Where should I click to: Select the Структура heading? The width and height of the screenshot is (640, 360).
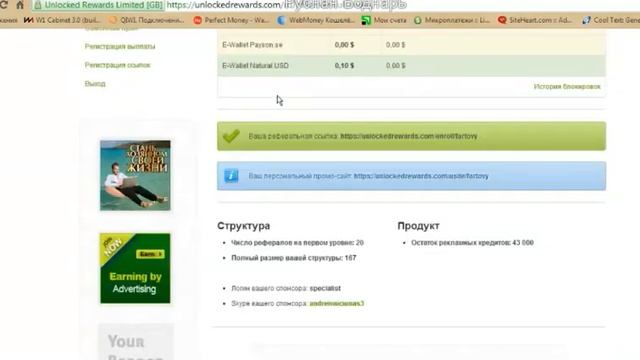click(x=244, y=226)
